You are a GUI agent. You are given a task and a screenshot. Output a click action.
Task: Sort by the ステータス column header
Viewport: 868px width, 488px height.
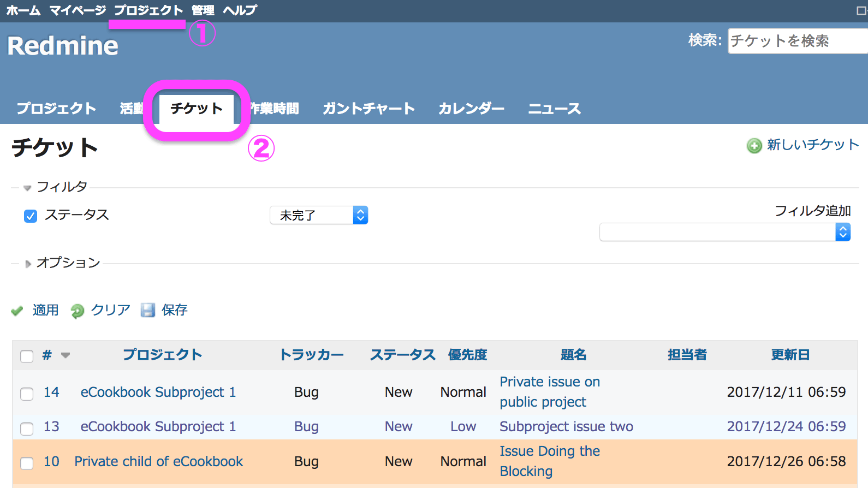pyautogui.click(x=403, y=355)
